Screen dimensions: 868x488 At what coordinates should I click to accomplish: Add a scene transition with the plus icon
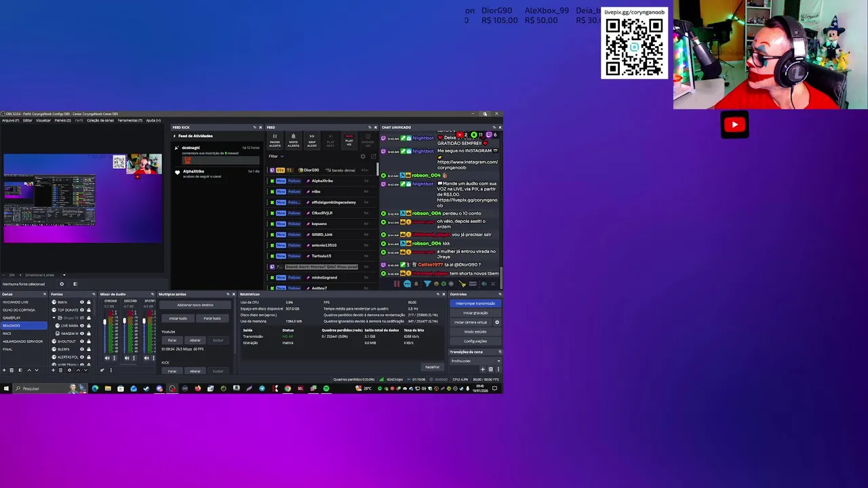[x=483, y=369]
